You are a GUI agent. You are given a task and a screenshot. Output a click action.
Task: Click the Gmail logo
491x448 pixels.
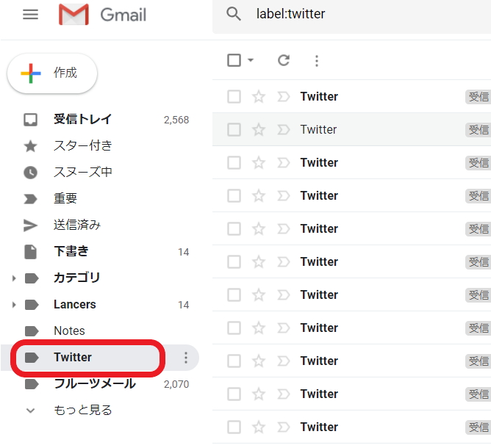102,15
